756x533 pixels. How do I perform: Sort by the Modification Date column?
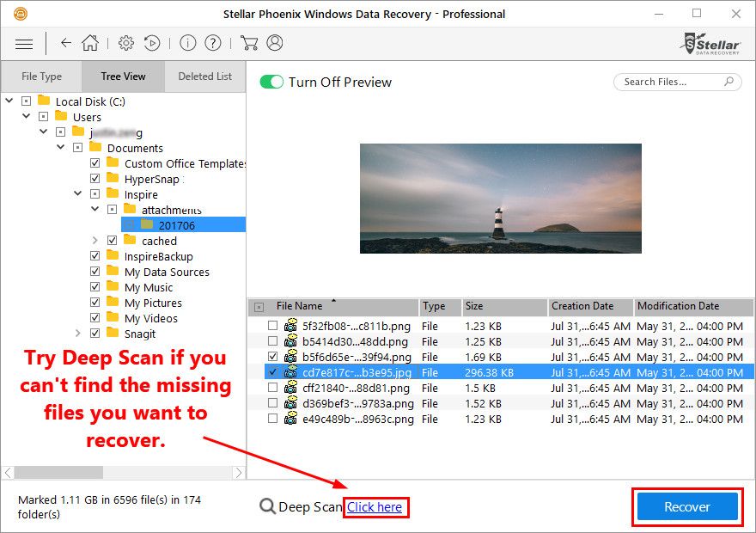pyautogui.click(x=693, y=306)
